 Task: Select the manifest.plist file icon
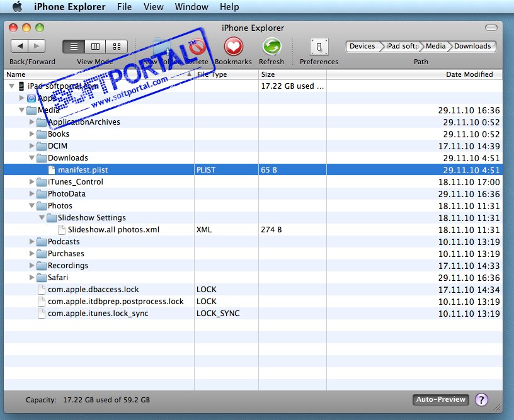[x=52, y=170]
